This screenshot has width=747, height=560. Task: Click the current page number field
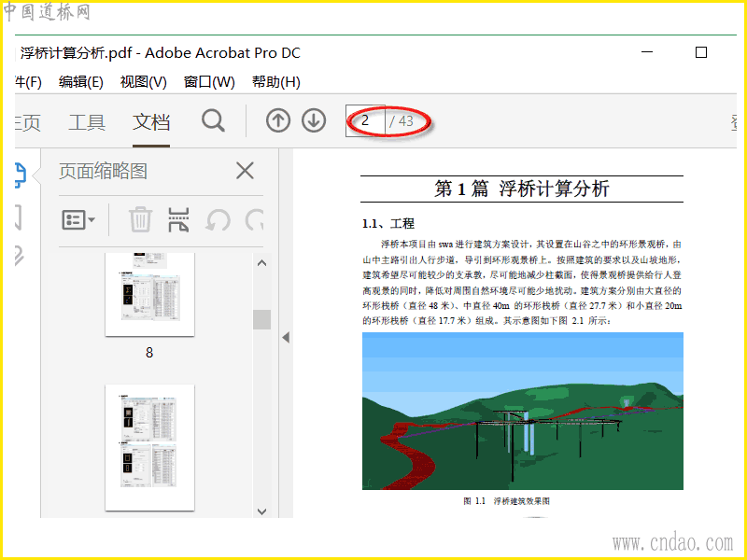point(365,121)
